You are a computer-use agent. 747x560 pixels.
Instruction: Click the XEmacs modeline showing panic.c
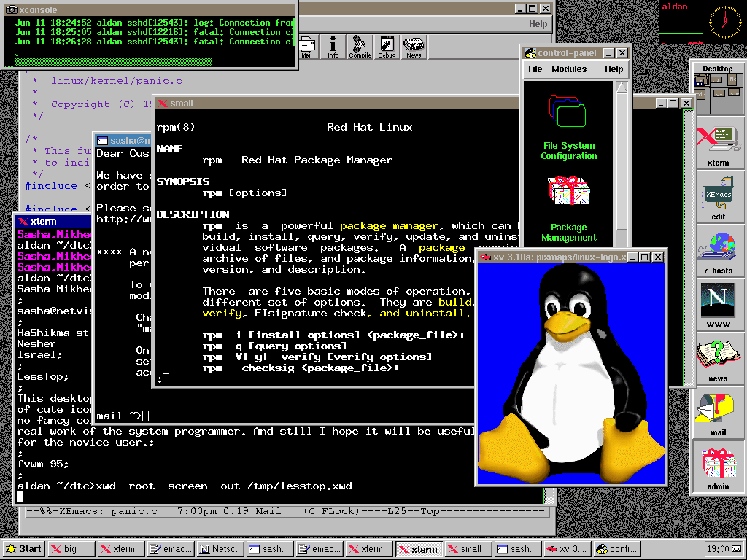point(288,511)
